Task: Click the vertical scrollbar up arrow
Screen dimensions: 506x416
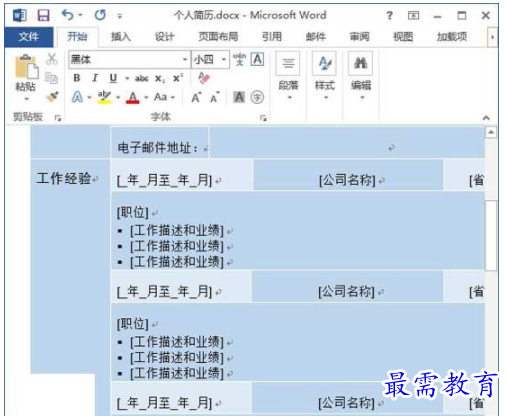Action: click(491, 132)
